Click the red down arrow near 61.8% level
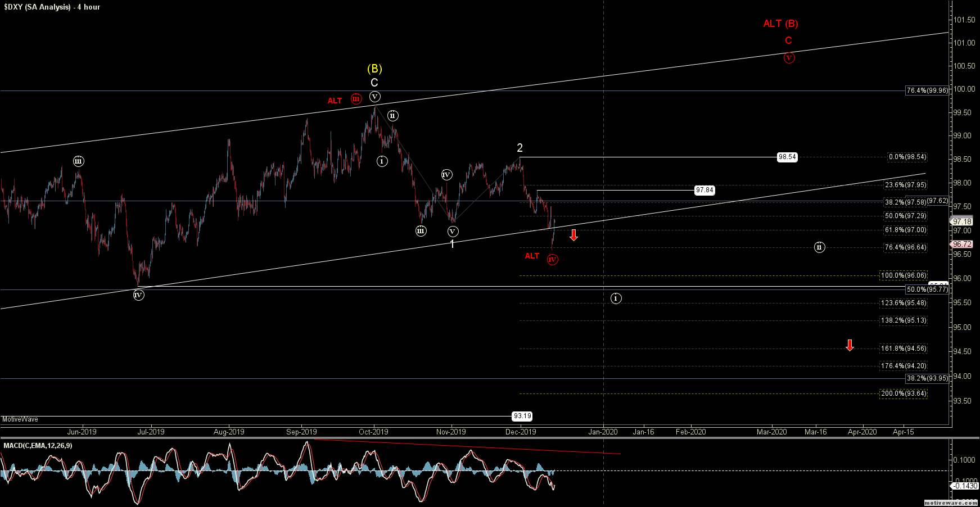 click(x=573, y=235)
